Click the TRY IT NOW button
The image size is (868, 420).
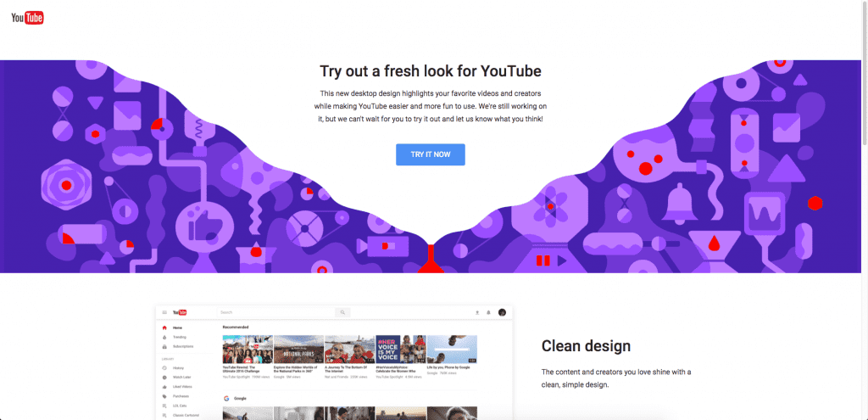pyautogui.click(x=430, y=154)
